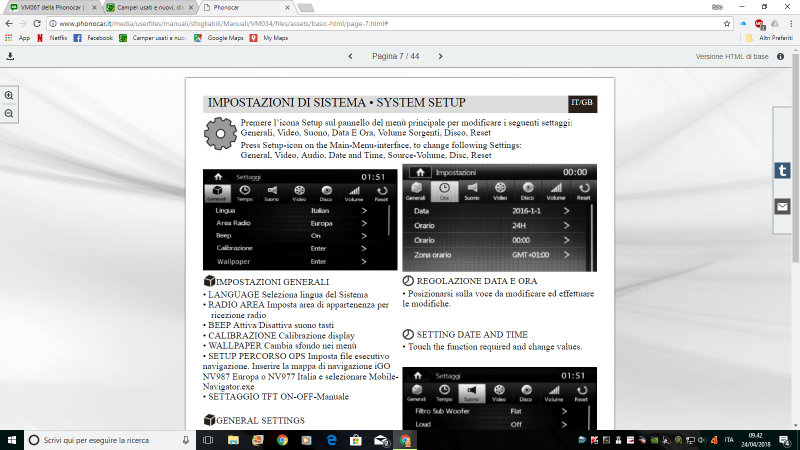Image resolution: width=800 pixels, height=450 pixels.
Task: Bookmark this page with the star icon
Action: coord(726,23)
